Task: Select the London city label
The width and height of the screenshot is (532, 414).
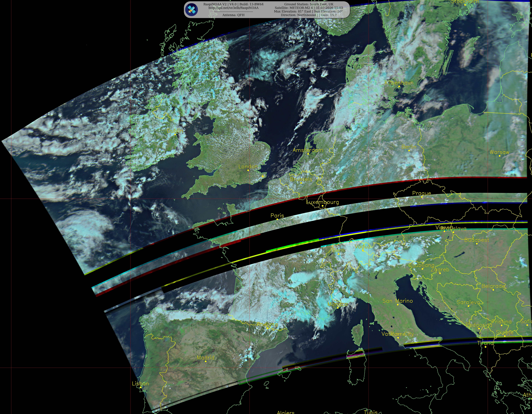Action: tap(248, 167)
